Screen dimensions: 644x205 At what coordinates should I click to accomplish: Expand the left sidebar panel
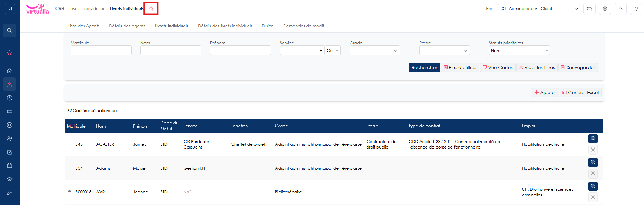pos(10,9)
